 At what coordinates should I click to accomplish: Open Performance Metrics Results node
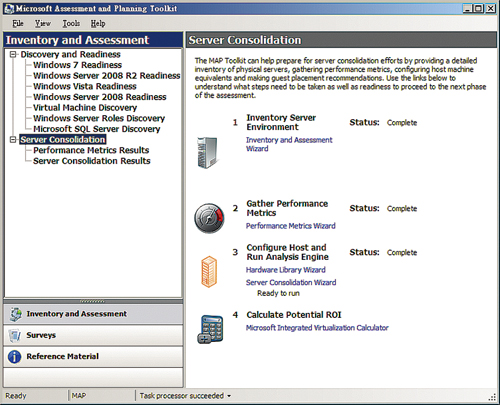coord(91,150)
